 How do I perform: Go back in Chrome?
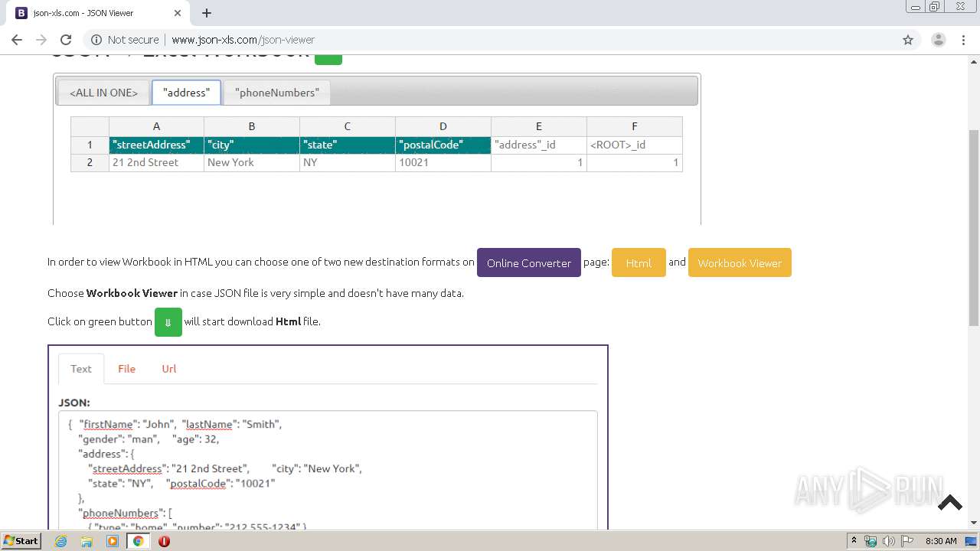[x=17, y=40]
